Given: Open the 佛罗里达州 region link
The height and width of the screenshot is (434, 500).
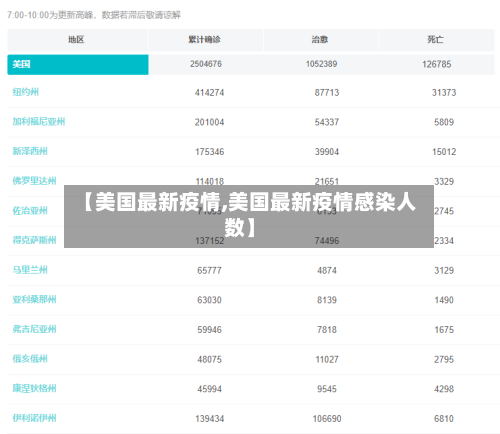Looking at the screenshot, I should [34, 181].
